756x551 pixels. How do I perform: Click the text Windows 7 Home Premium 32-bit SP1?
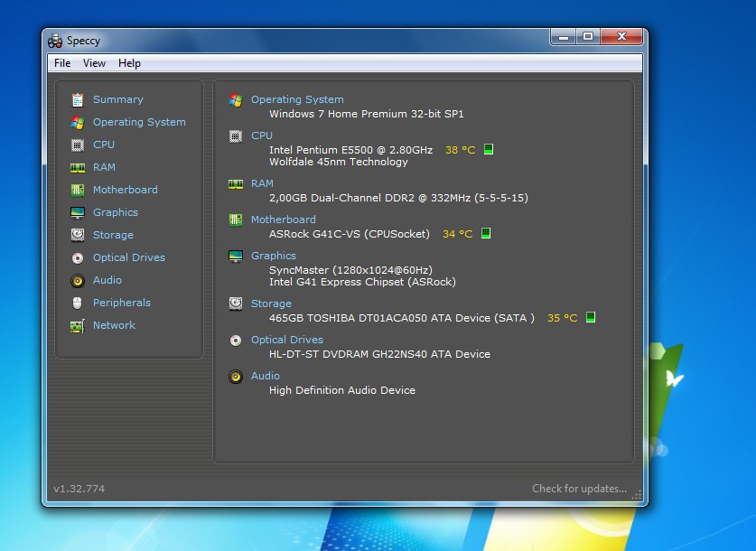point(367,114)
